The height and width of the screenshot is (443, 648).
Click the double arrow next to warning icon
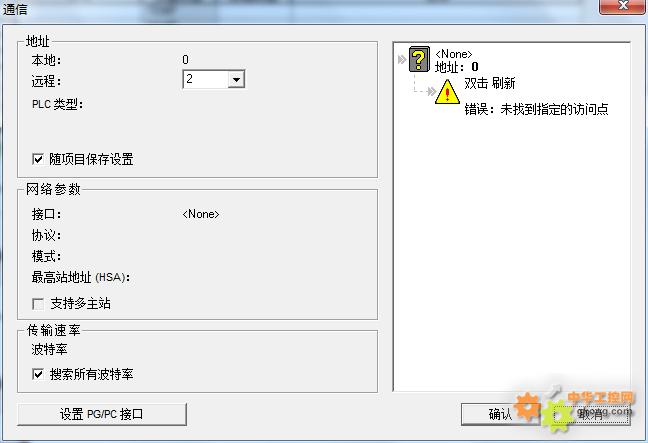coord(431,91)
